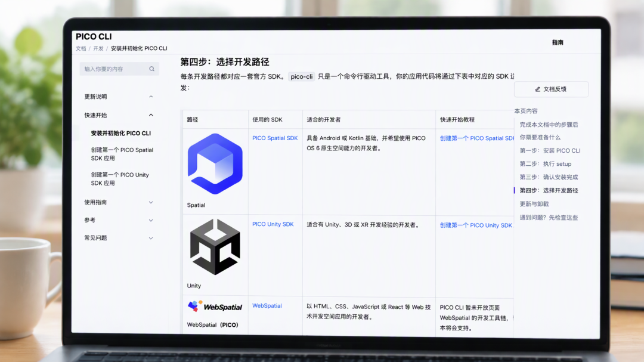Jump to 第三步：确认安装完成
This screenshot has width=644, height=362.
coord(549,177)
